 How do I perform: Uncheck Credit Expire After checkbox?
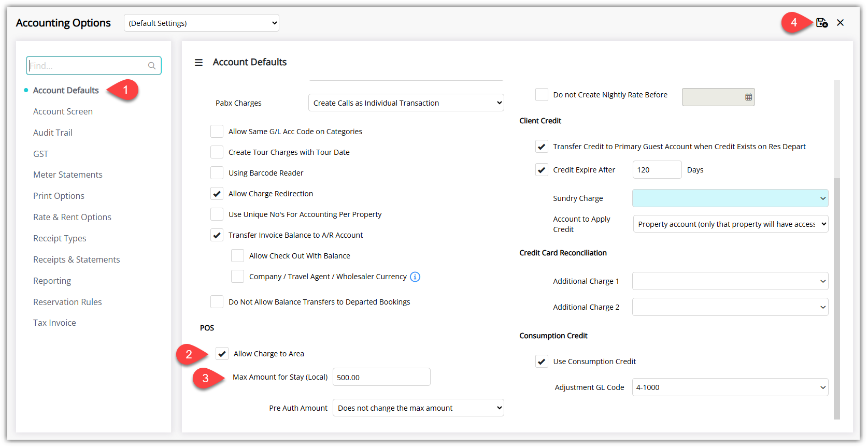(x=542, y=170)
